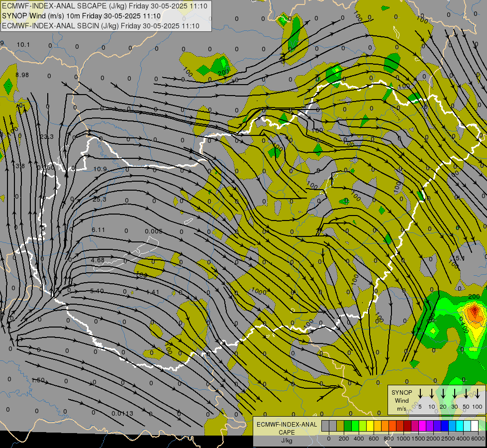Image resolution: width=487 pixels, height=448 pixels.
Task: Pick the bright green swatch left of 400
Action: pos(355,426)
